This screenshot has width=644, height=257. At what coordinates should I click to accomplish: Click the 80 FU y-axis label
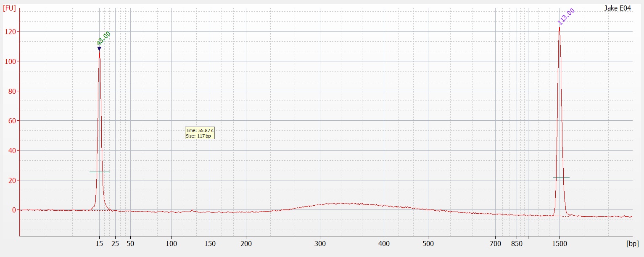[13, 91]
